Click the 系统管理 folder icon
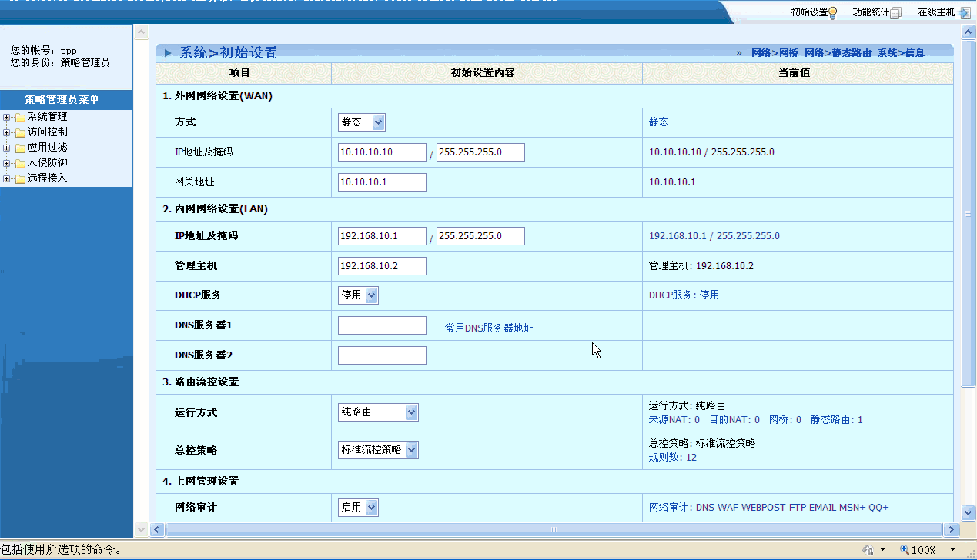The width and height of the screenshot is (977, 560). click(20, 118)
